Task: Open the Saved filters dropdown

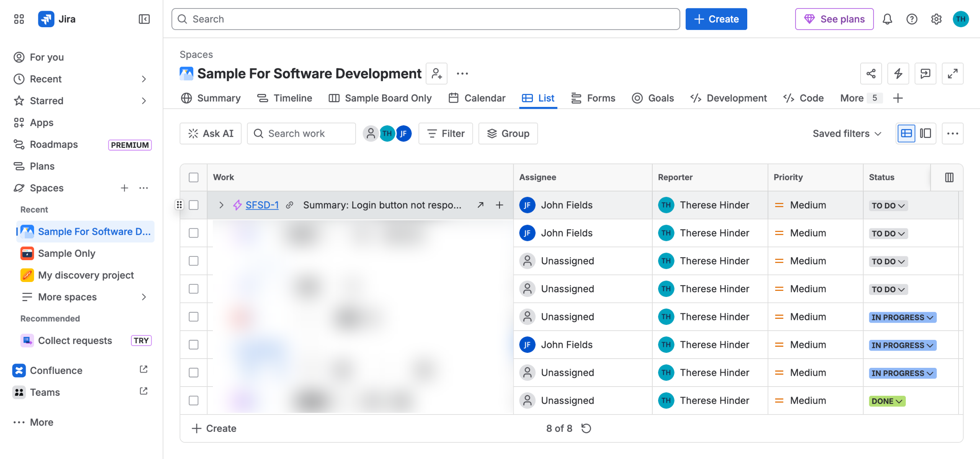Action: point(847,134)
